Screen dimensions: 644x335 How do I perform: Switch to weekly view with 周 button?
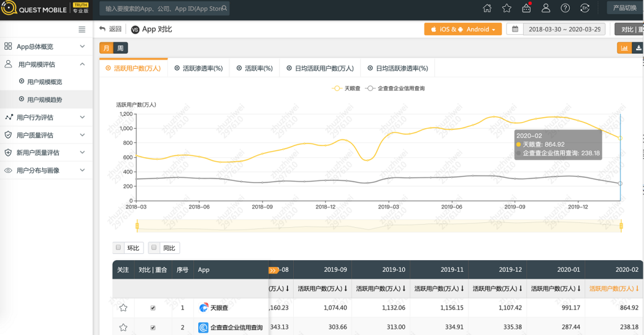(x=120, y=48)
